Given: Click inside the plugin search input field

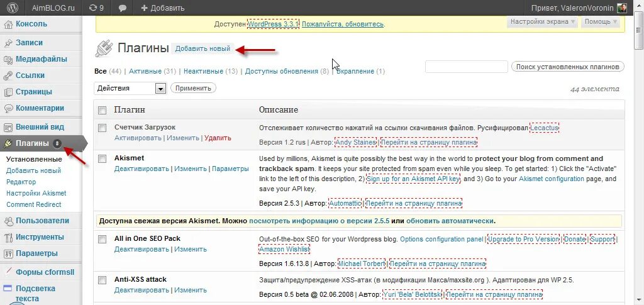Looking at the screenshot, I should click(467, 67).
